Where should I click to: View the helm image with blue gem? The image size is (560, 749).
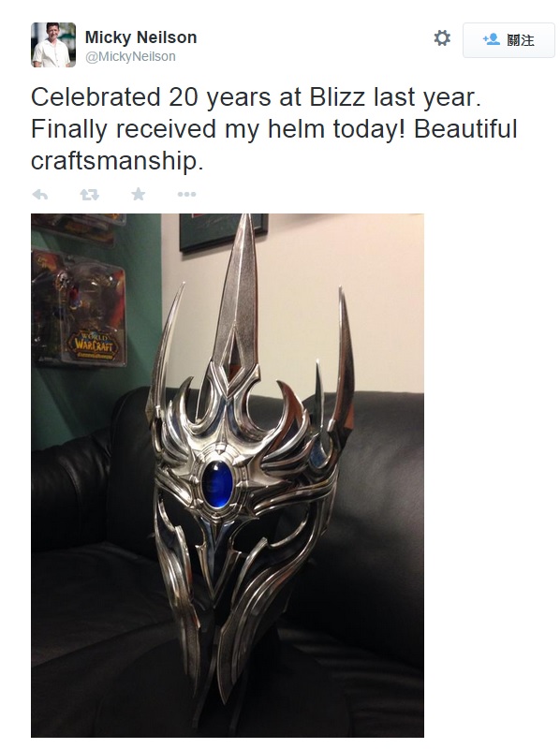(228, 476)
